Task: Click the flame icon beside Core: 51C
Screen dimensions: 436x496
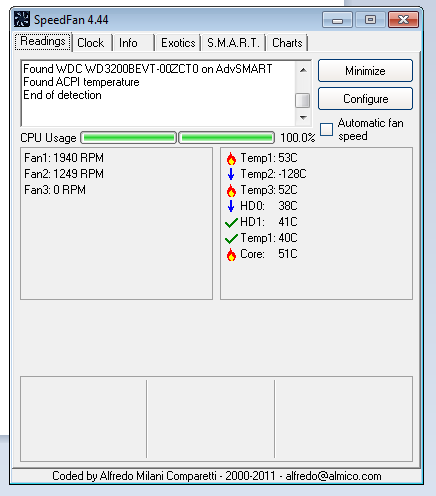Action: 231,254
